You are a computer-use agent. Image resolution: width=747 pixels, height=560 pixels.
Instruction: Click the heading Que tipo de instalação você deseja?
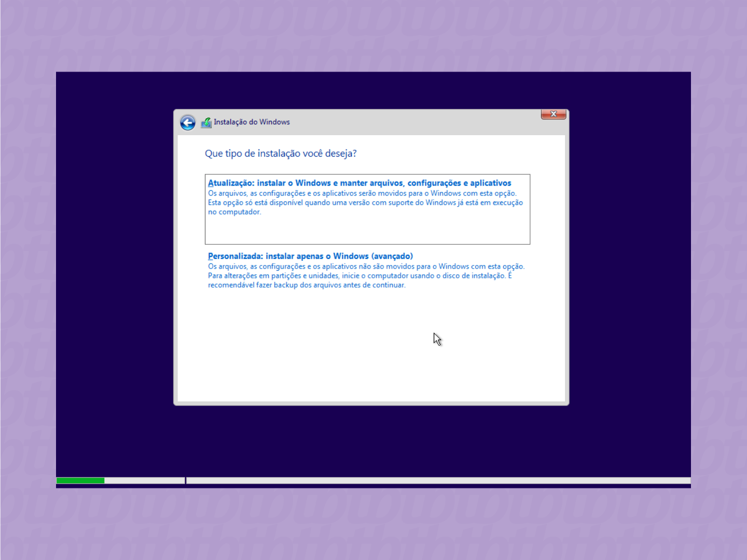281,153
